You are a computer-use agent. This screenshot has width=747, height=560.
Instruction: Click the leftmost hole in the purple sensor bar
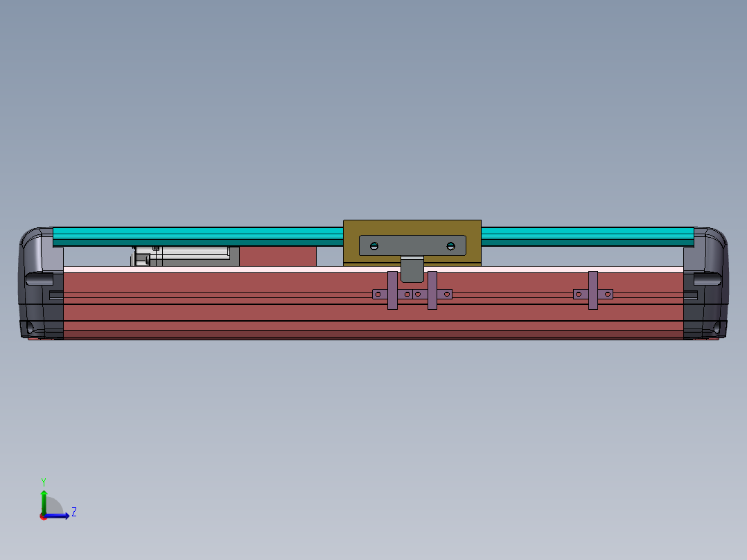tap(378, 295)
